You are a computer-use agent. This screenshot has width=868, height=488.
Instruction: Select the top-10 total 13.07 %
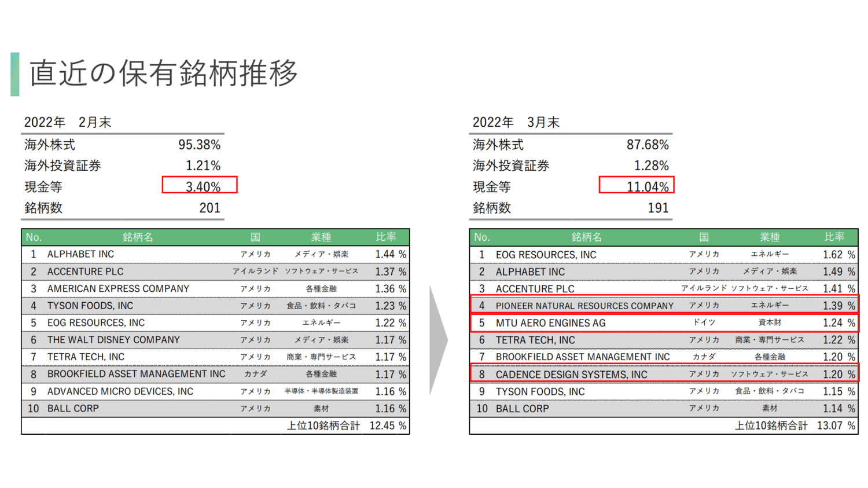[x=836, y=426]
